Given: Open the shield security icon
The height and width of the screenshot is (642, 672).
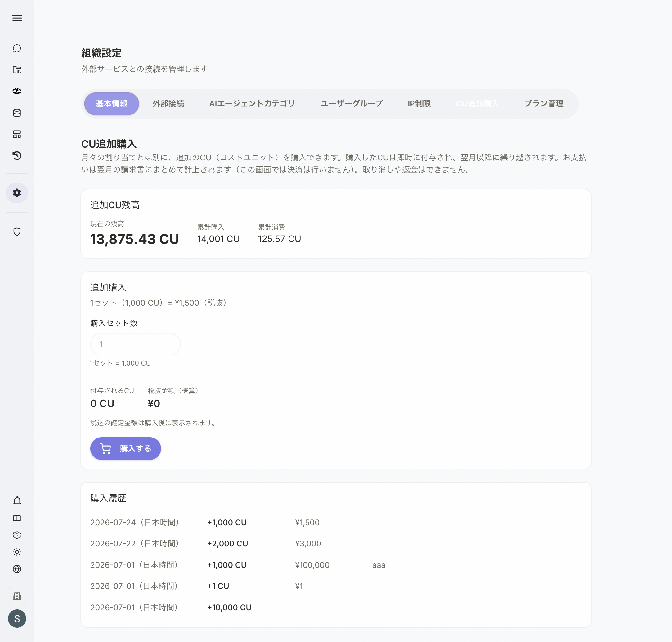Looking at the screenshot, I should point(17,232).
